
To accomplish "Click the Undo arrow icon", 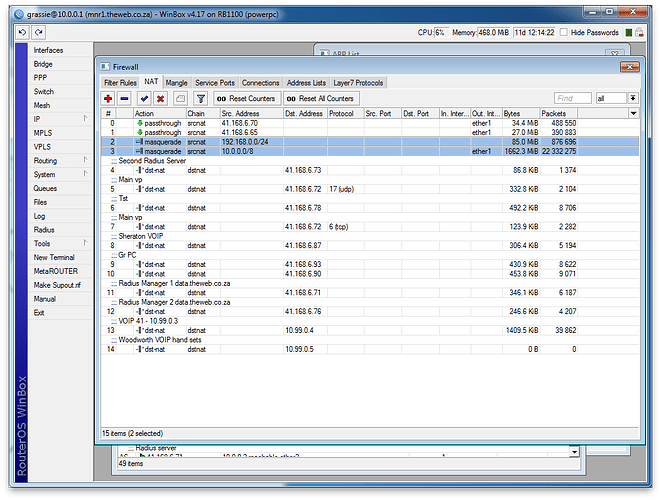I will click(x=22, y=32).
